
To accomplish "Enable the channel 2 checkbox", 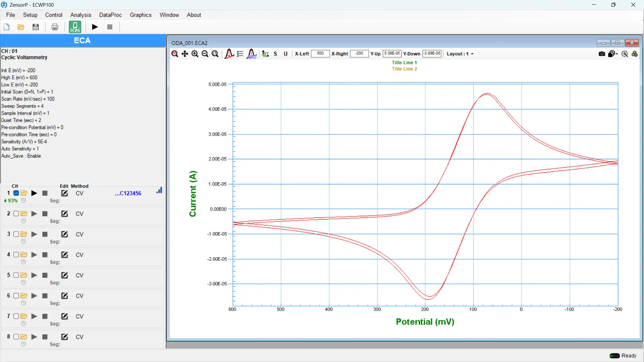I will pos(16,214).
